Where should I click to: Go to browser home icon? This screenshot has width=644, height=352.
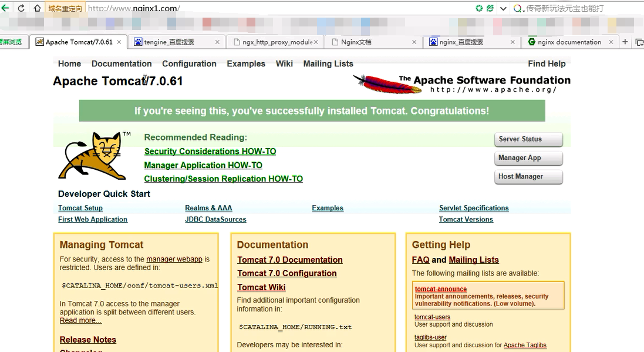(x=37, y=8)
